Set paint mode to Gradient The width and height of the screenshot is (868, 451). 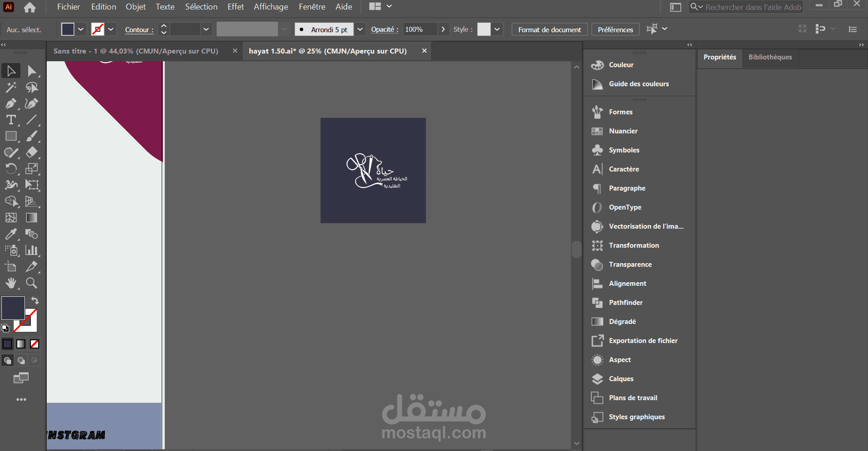pos(21,344)
